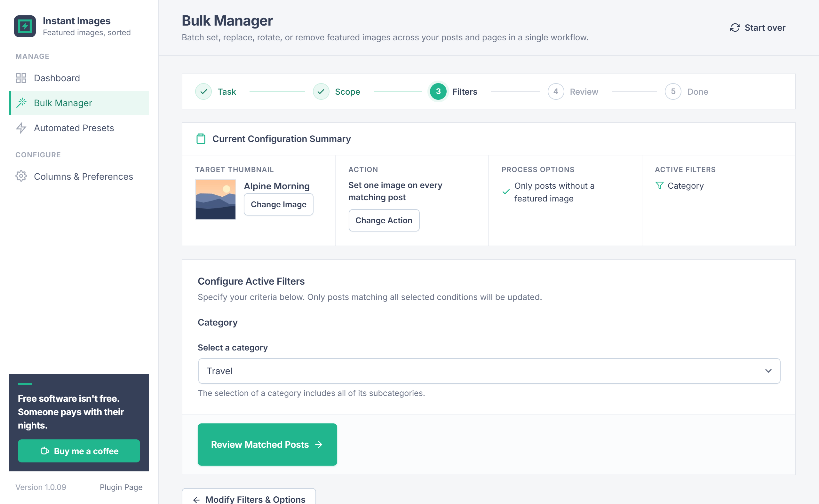Click the Review step label
This screenshot has width=819, height=504.
[x=584, y=91]
